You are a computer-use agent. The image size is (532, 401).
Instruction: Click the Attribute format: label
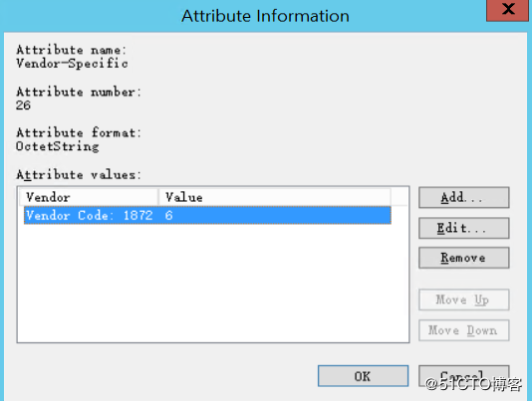[79, 132]
